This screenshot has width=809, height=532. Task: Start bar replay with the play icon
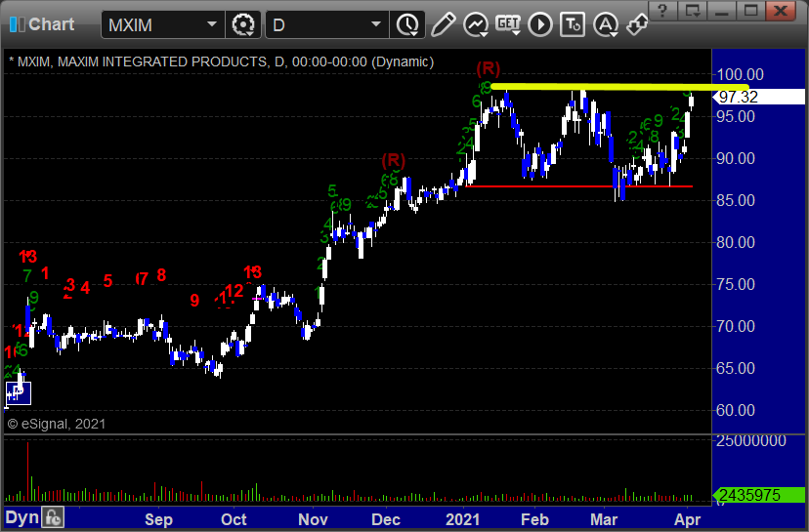tap(540, 24)
